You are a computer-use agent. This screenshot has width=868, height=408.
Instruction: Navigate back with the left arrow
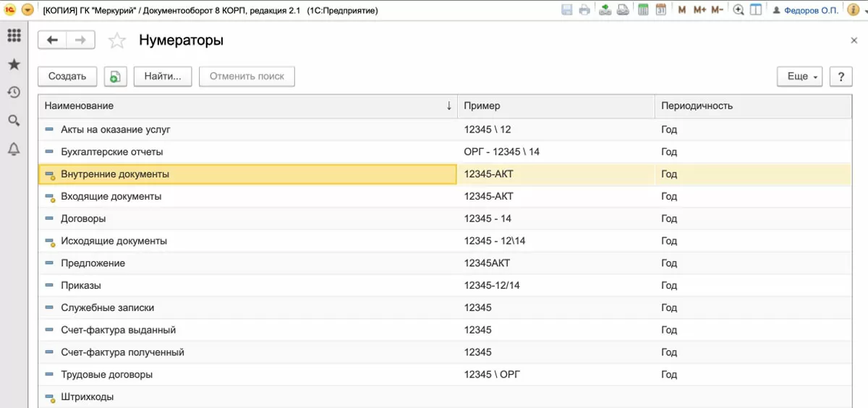coord(52,41)
